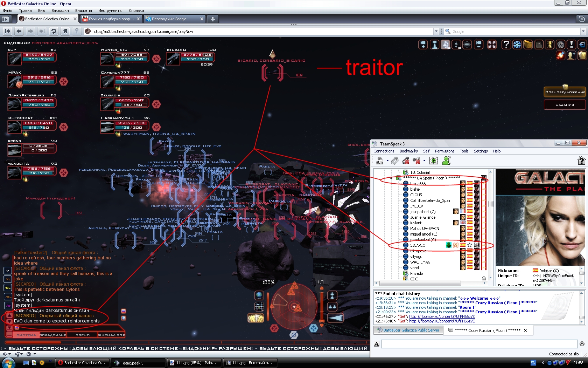The height and width of the screenshot is (368, 588).
Task: Click the TeamSpeak help house icon
Action: click(x=581, y=161)
